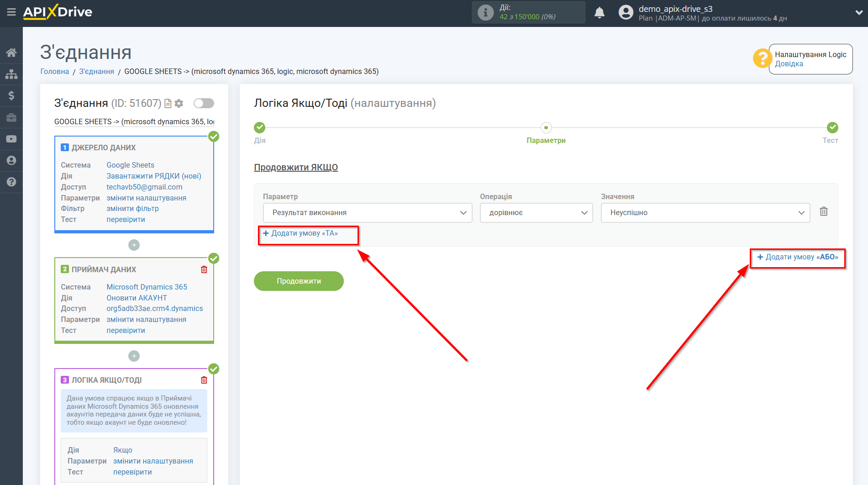Open the Операція dropdown
The width and height of the screenshot is (868, 485).
[x=536, y=213]
